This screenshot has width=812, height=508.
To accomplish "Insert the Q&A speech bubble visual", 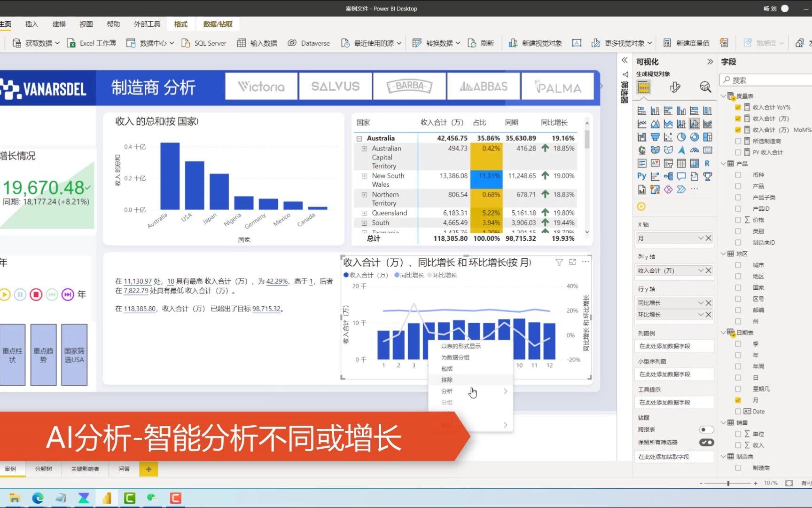I will coord(681,176).
